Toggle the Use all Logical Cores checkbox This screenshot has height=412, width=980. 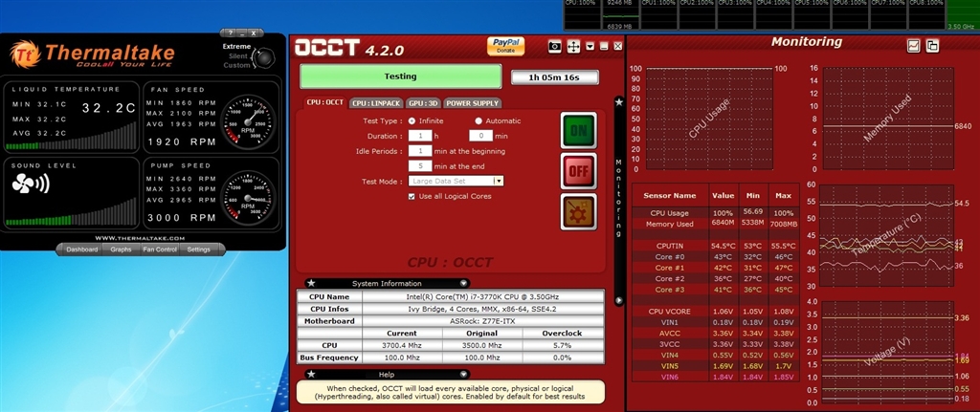pyautogui.click(x=412, y=196)
